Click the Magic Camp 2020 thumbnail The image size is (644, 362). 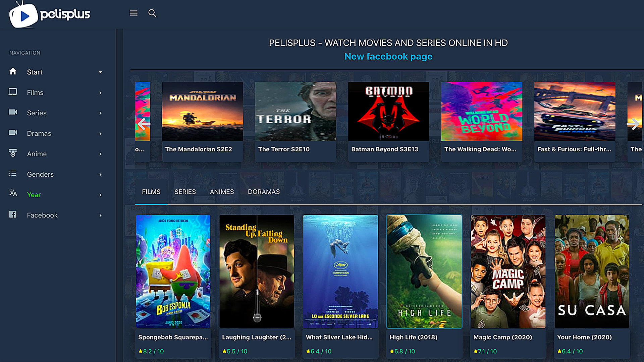click(508, 271)
